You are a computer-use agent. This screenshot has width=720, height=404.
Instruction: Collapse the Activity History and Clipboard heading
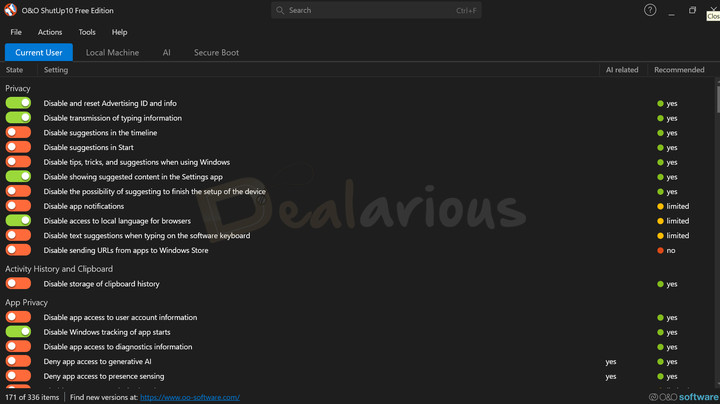(59, 269)
